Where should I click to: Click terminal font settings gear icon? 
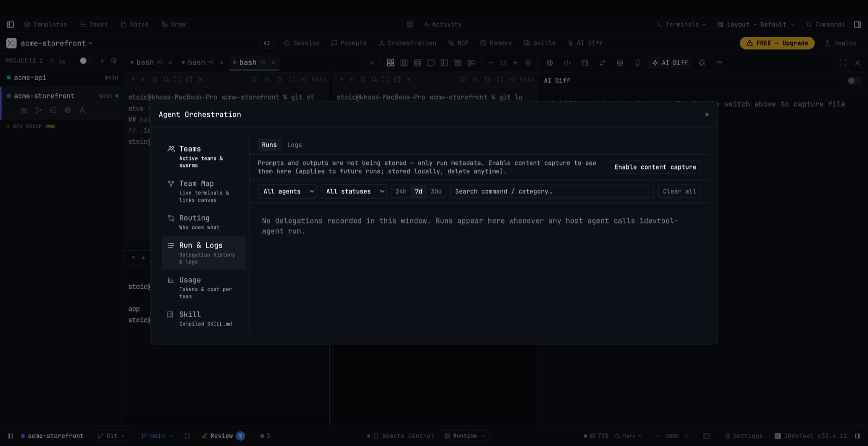(528, 63)
